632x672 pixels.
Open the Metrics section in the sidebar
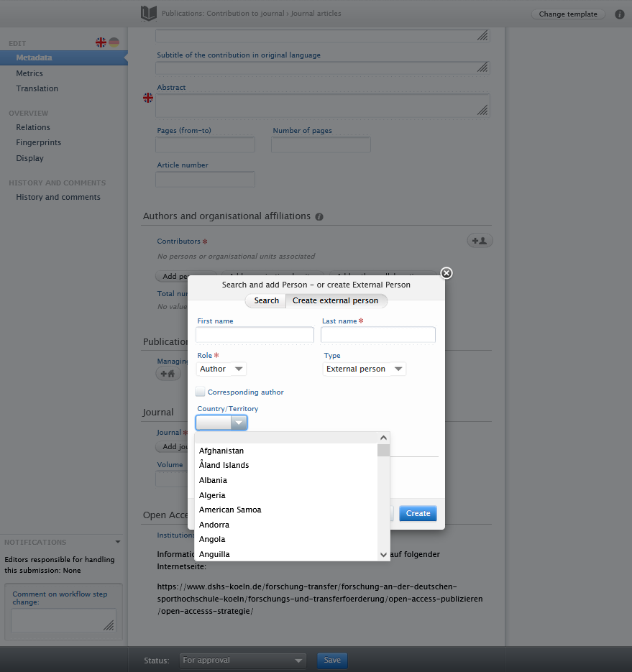(29, 73)
